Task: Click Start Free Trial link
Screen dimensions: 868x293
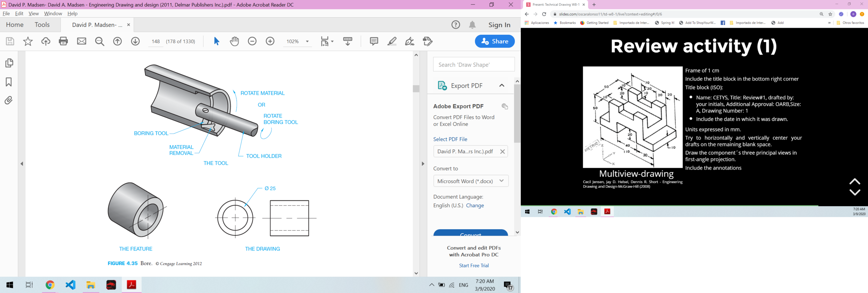Action: (x=474, y=266)
